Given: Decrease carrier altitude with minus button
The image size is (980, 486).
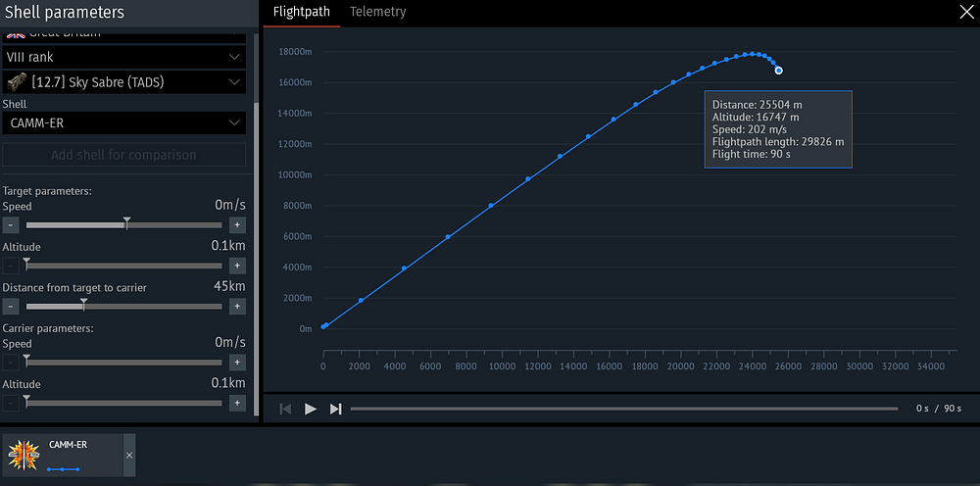Looking at the screenshot, I should click(11, 404).
